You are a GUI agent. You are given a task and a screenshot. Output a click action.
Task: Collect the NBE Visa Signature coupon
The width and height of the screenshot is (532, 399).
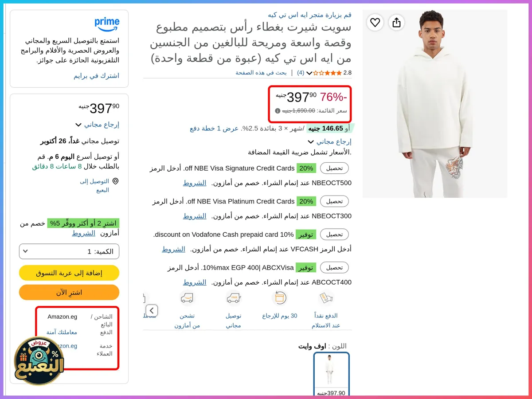[x=335, y=168]
